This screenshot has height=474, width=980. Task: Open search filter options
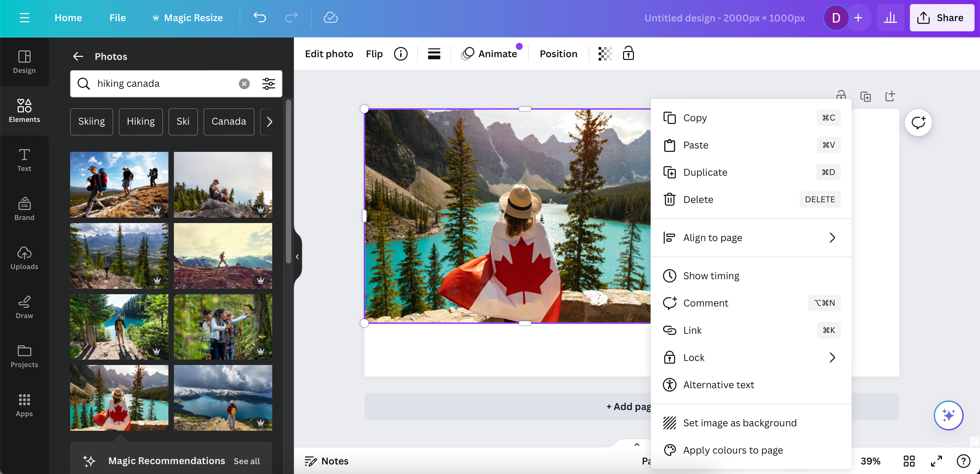(269, 84)
